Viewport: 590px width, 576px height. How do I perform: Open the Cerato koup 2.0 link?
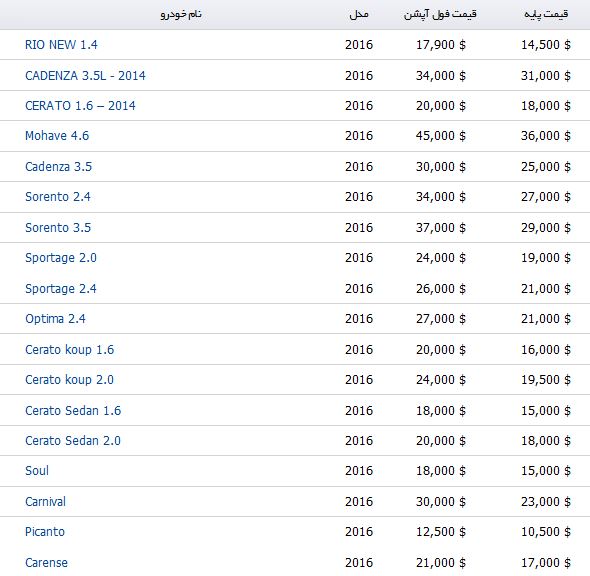coord(70,380)
